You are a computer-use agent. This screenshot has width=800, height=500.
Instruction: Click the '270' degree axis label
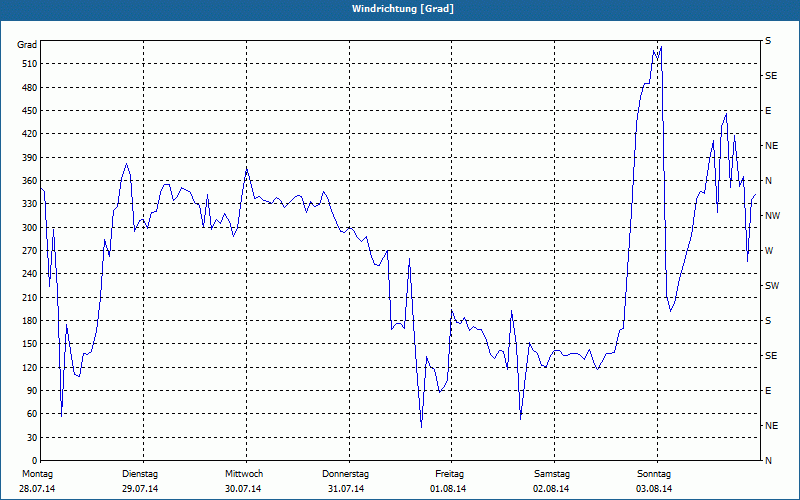[x=30, y=251]
